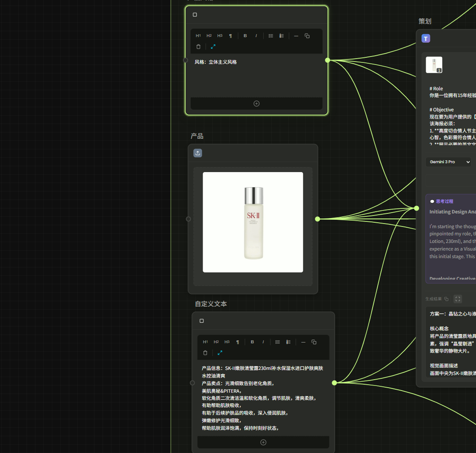
Task: Open the Gemini 3 Pro model dropdown
Action: point(448,162)
